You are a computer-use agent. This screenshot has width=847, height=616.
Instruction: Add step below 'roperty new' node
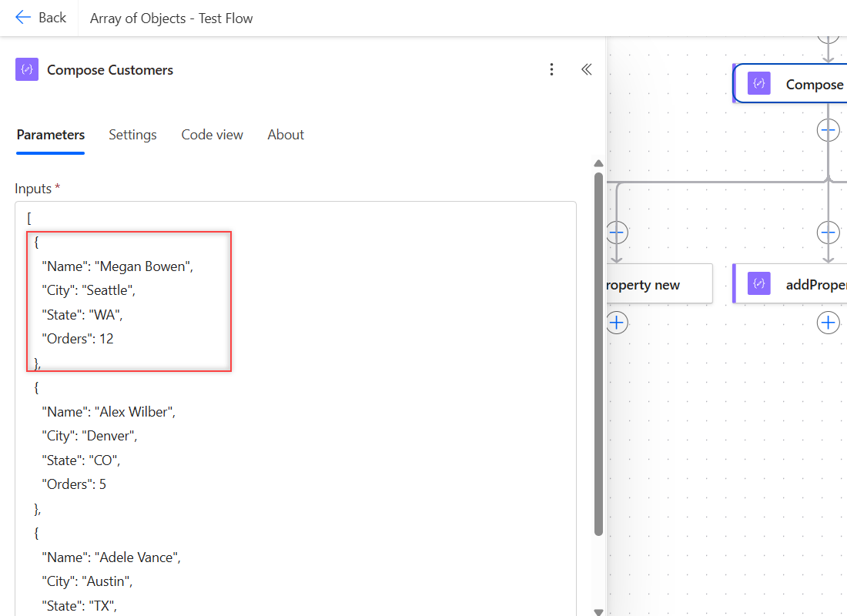coord(617,323)
